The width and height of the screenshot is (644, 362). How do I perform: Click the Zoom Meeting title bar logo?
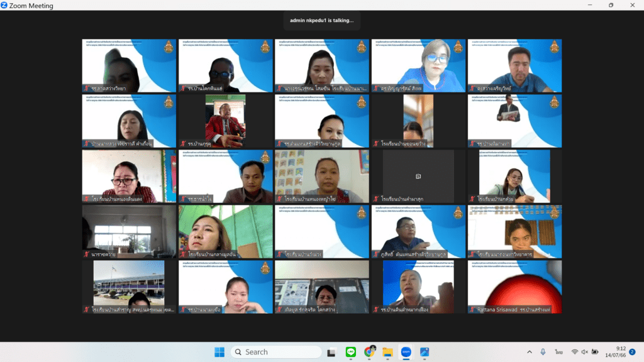coord(4,5)
